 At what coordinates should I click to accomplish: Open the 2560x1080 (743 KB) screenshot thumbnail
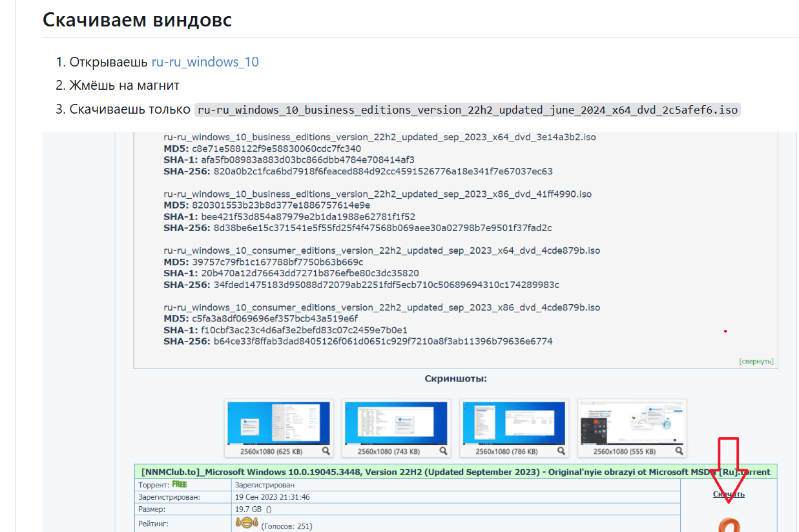point(395,428)
